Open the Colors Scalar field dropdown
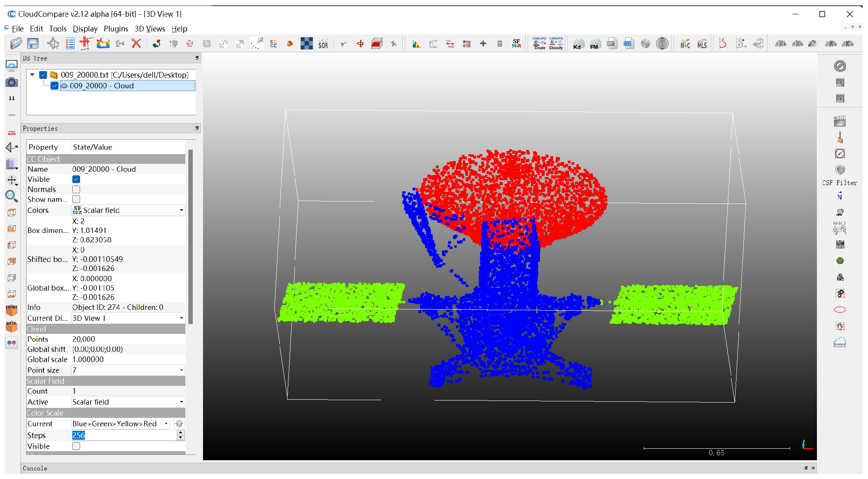Image resolution: width=868 pixels, height=479 pixels. pos(128,210)
